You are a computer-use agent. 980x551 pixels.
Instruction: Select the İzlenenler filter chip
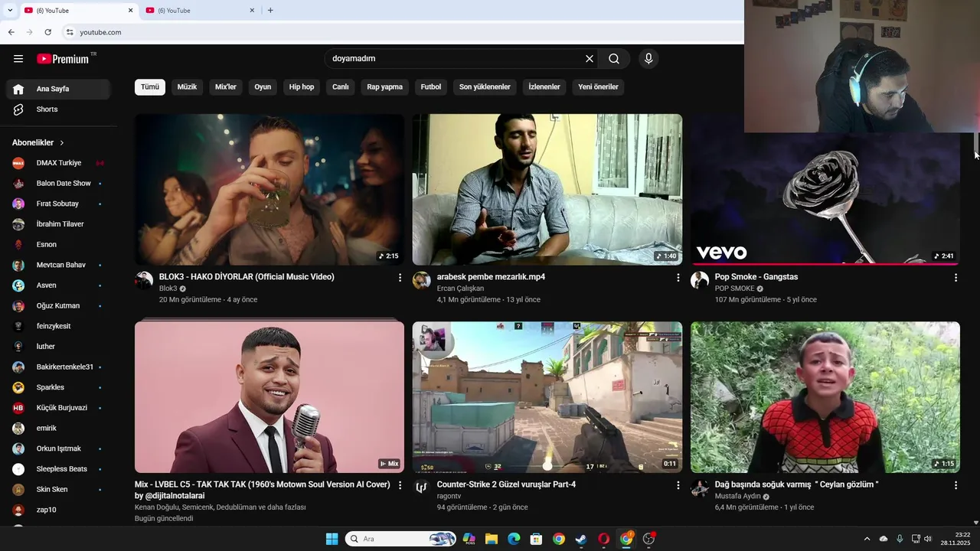click(544, 87)
